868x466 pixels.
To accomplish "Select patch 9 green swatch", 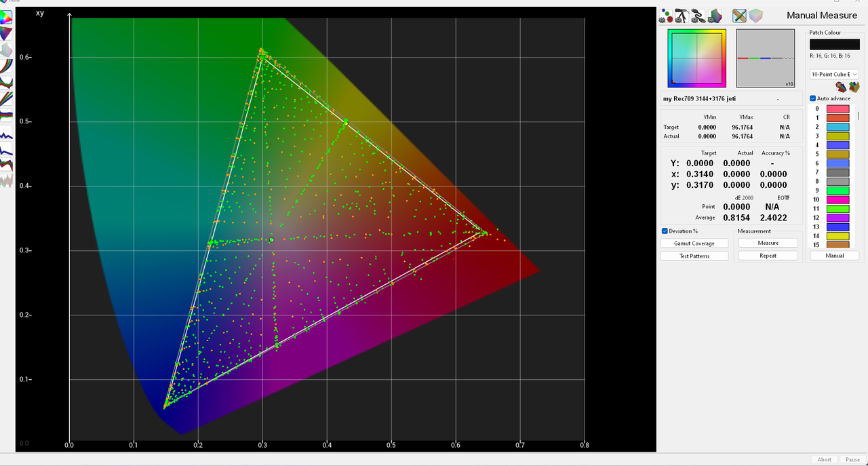I will (837, 191).
